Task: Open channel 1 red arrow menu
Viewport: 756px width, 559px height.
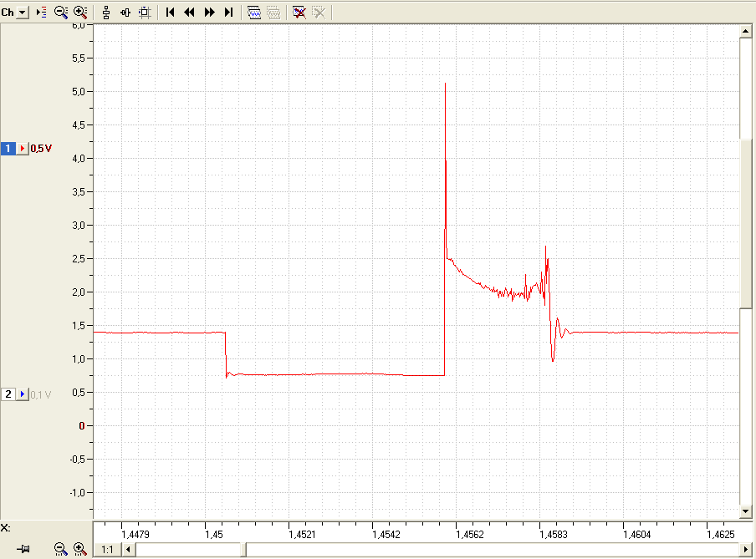Action: pyautogui.click(x=23, y=149)
